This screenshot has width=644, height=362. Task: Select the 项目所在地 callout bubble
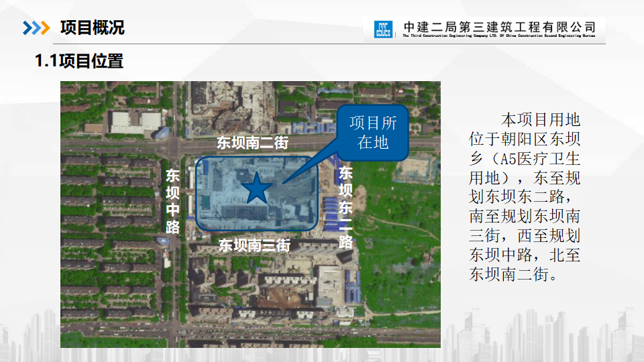click(373, 133)
